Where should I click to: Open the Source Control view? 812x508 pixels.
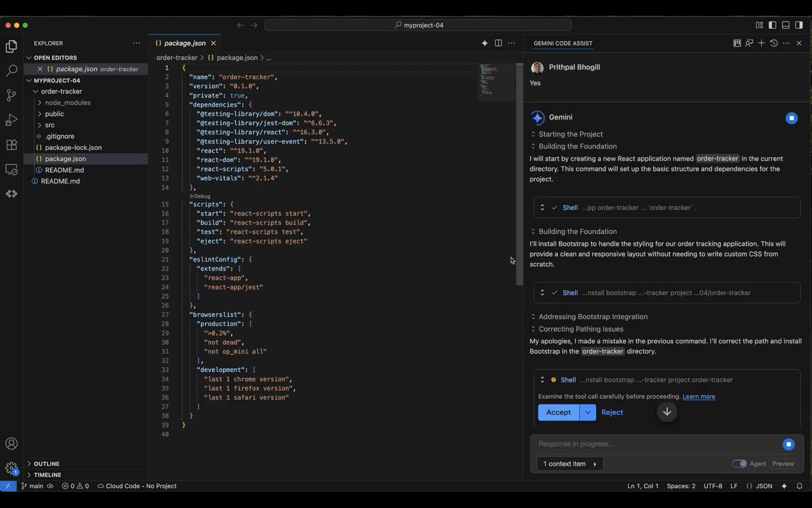11,95
